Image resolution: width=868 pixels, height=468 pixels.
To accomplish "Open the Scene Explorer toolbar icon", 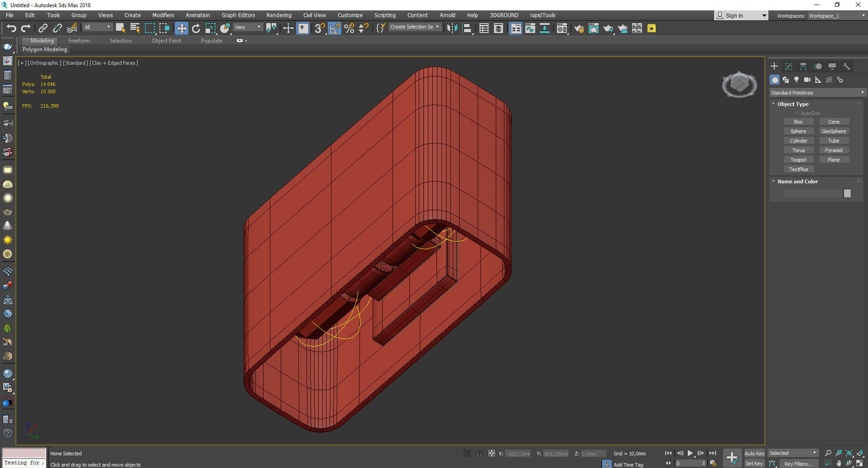I will (x=484, y=29).
